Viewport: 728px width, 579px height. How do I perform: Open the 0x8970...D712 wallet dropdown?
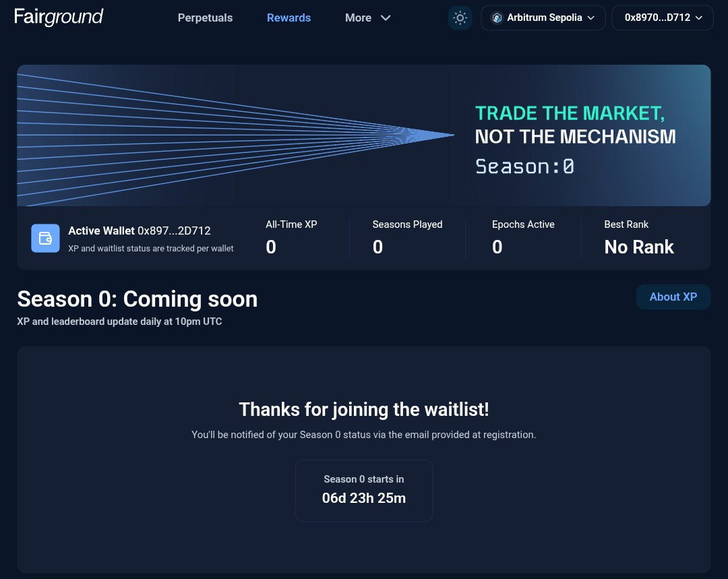pyautogui.click(x=663, y=18)
